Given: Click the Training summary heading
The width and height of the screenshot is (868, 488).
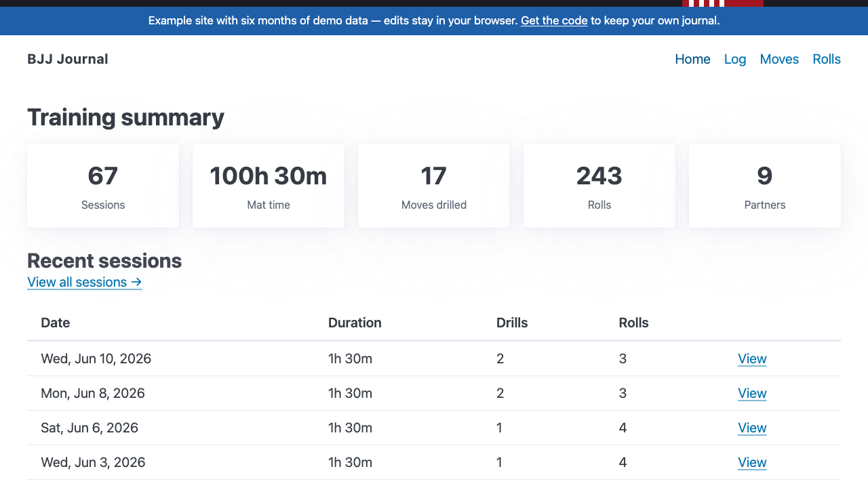Looking at the screenshot, I should tap(125, 117).
